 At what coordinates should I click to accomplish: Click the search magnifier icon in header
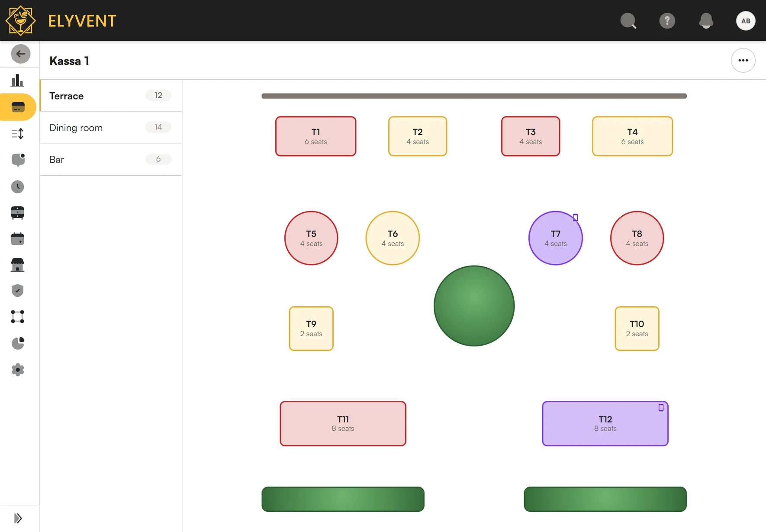[x=628, y=21]
